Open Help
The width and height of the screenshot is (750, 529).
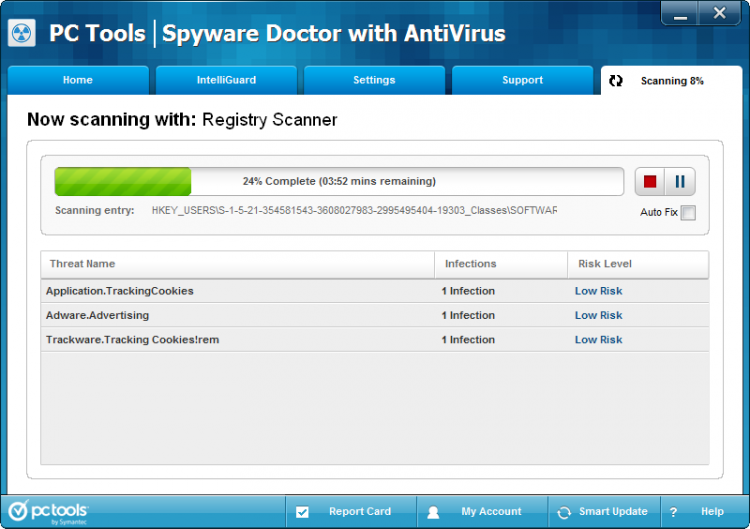pos(704,512)
